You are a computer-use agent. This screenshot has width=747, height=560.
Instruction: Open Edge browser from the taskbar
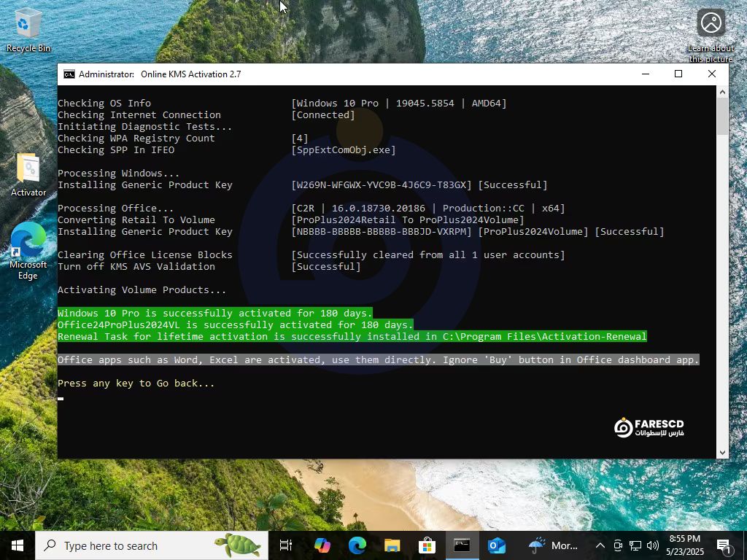pyautogui.click(x=357, y=545)
